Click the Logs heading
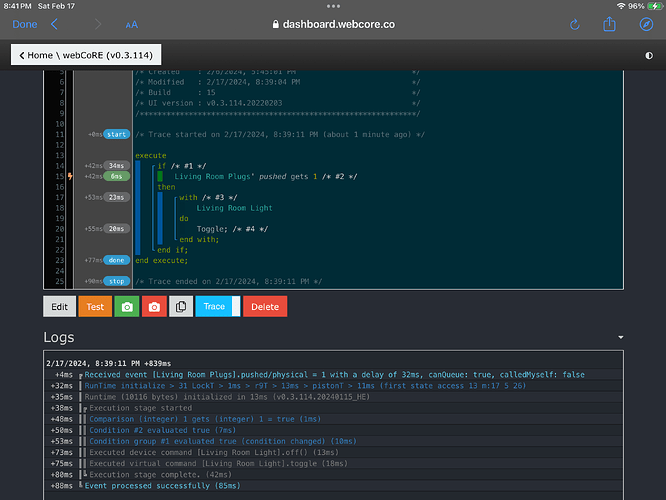666x500 pixels. [59, 337]
